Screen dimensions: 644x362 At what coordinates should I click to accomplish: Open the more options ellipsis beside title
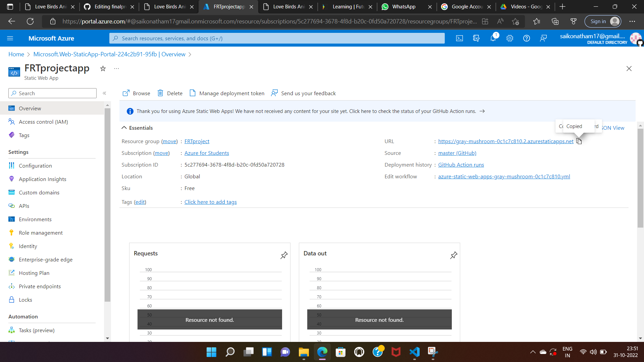tap(116, 69)
